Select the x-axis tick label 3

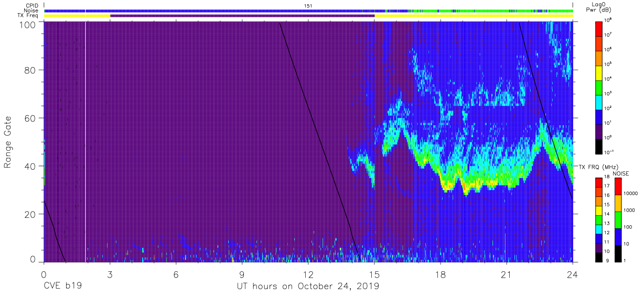pyautogui.click(x=110, y=274)
